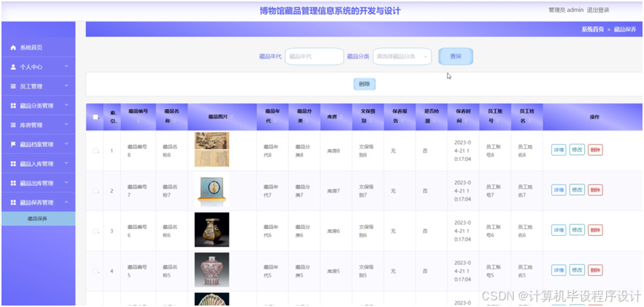Screen dimensions: 644x307
Task: Check the box for row 藏品编号5
Action: 96,271
